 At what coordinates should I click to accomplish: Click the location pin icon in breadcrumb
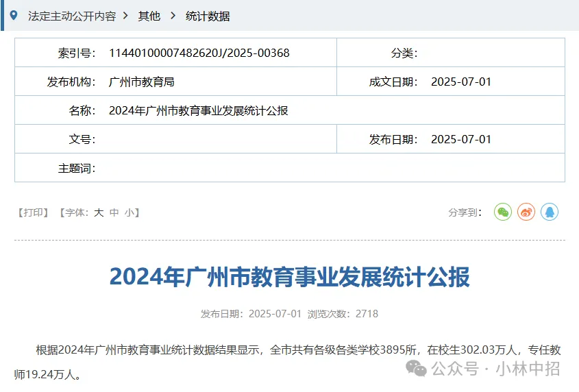pos(14,16)
